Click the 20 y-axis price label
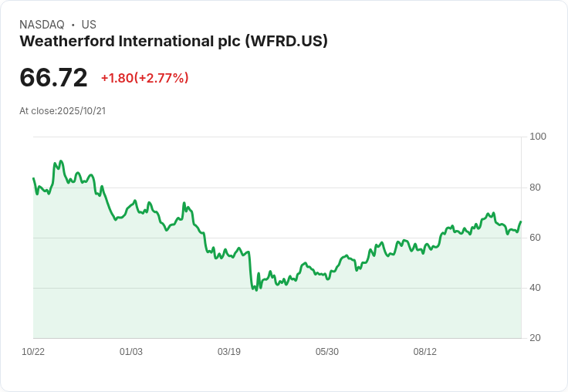 coord(535,338)
